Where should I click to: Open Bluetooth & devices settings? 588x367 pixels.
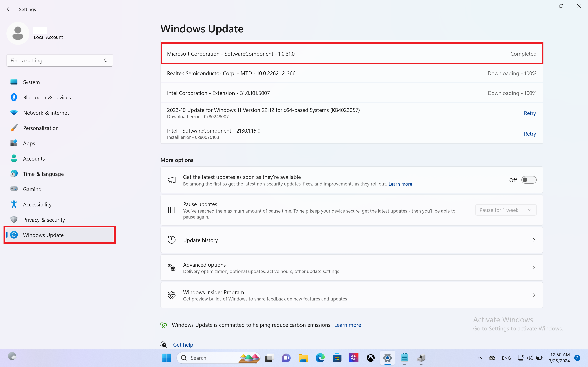point(47,97)
